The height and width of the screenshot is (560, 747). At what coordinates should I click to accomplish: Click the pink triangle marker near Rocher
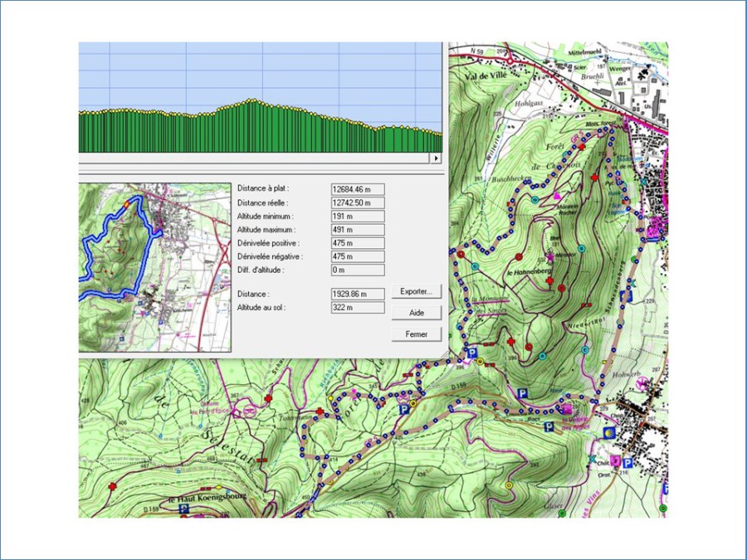tap(557, 197)
